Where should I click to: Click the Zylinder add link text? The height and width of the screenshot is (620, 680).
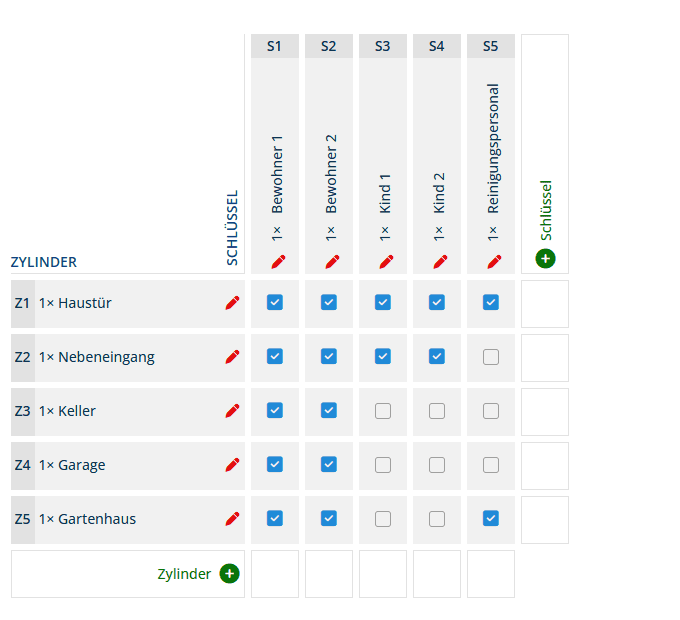click(x=184, y=574)
